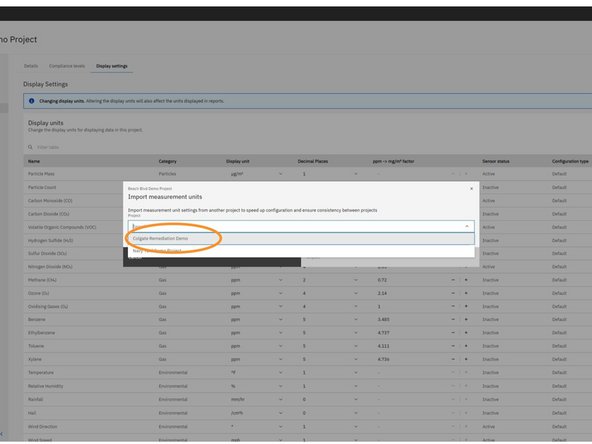592x444 pixels.
Task: Click the Nitrogen Dioxide row name
Action: [50, 267]
